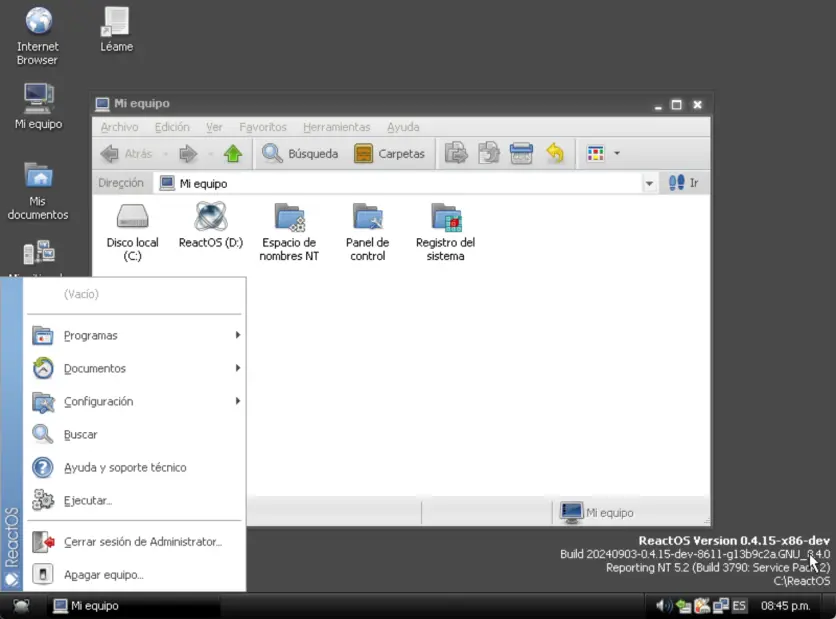The image size is (836, 619).
Task: Click the Atrás back arrow
Action: (127, 154)
